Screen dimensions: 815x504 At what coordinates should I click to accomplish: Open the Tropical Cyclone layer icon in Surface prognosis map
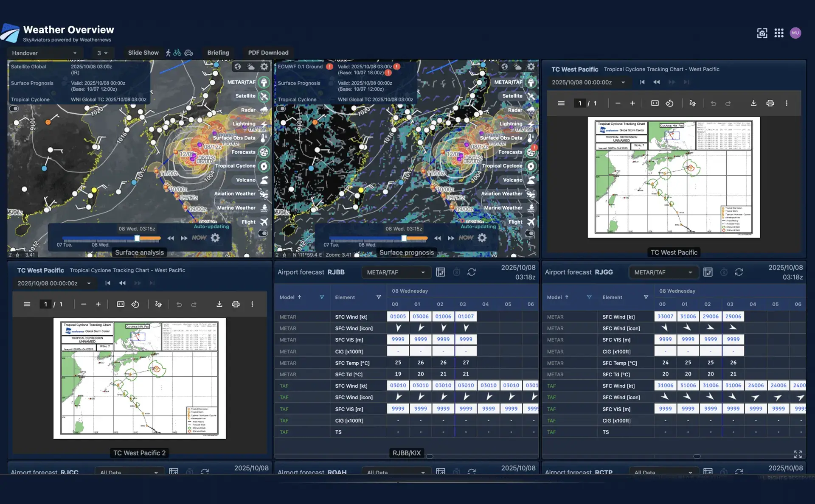[531, 166]
